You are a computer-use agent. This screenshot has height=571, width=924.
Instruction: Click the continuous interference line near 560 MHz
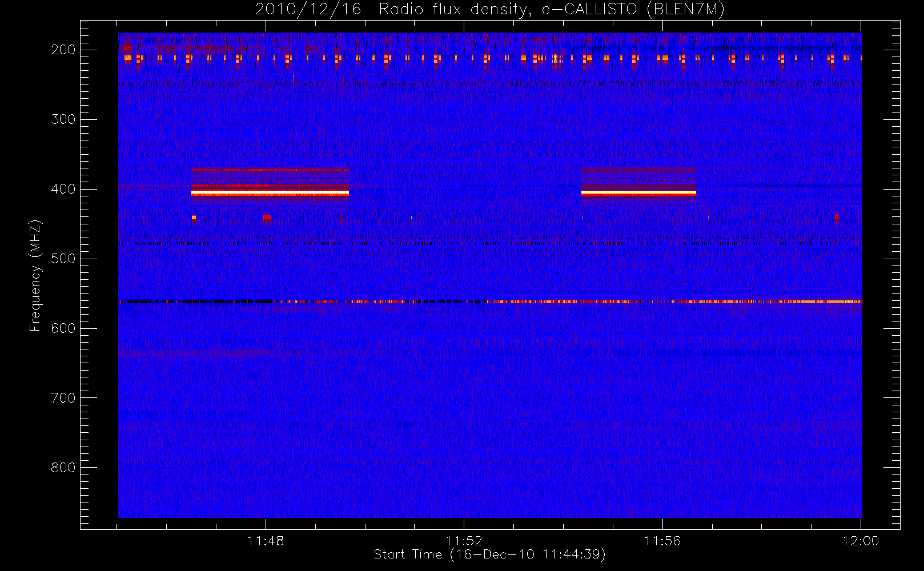490,301
